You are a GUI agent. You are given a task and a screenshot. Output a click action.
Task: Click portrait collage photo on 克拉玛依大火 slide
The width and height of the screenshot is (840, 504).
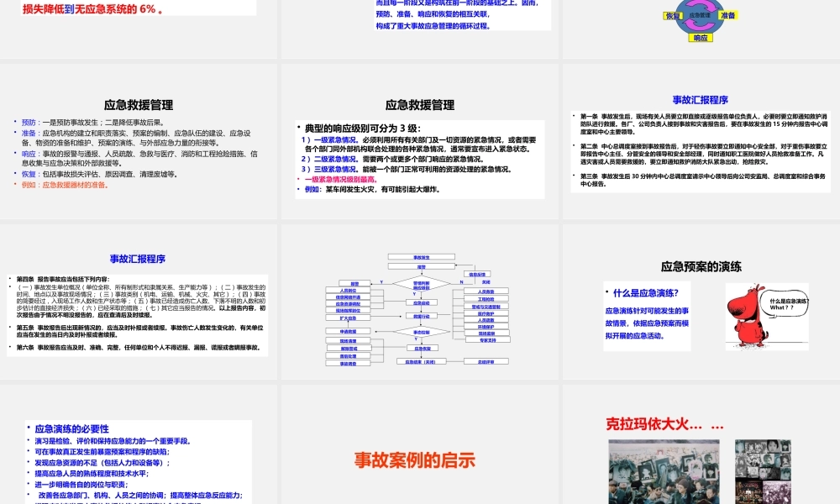[x=763, y=472]
